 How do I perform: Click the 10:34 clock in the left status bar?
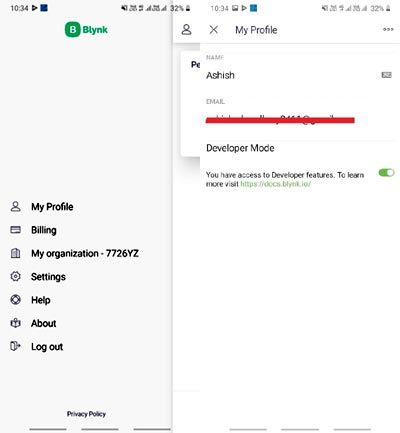pyautogui.click(x=19, y=8)
